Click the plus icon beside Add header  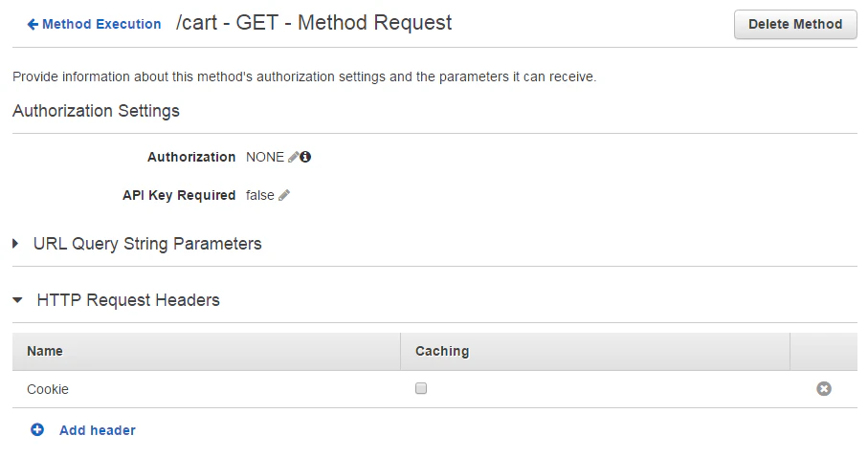pos(37,430)
